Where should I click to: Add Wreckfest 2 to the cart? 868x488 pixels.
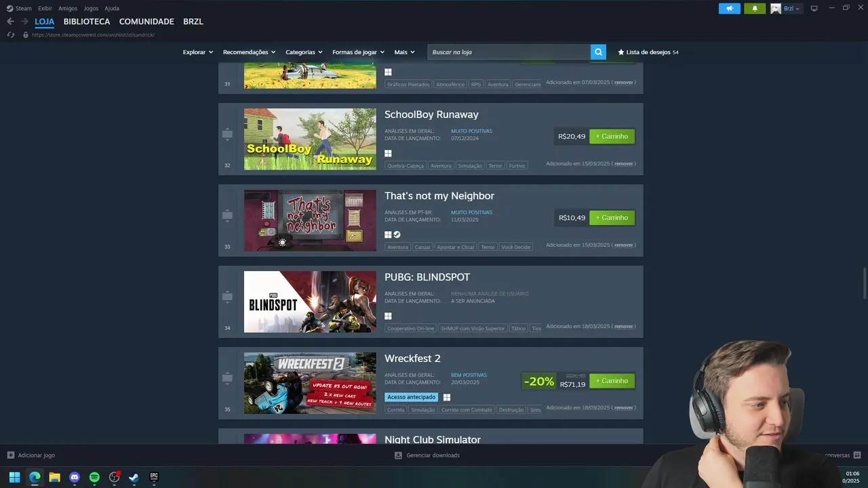612,380
